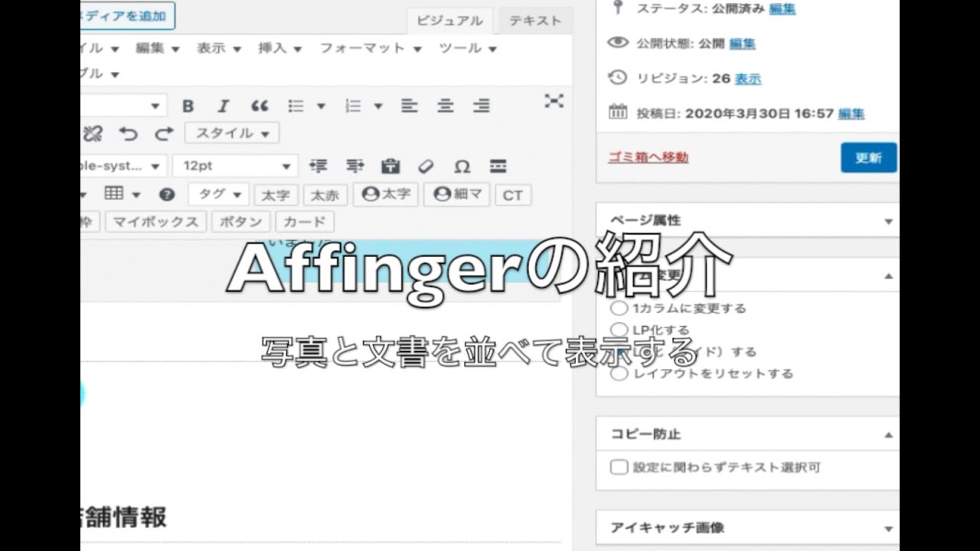Click the 細マ button
This screenshot has width=980, height=551.
point(459,194)
